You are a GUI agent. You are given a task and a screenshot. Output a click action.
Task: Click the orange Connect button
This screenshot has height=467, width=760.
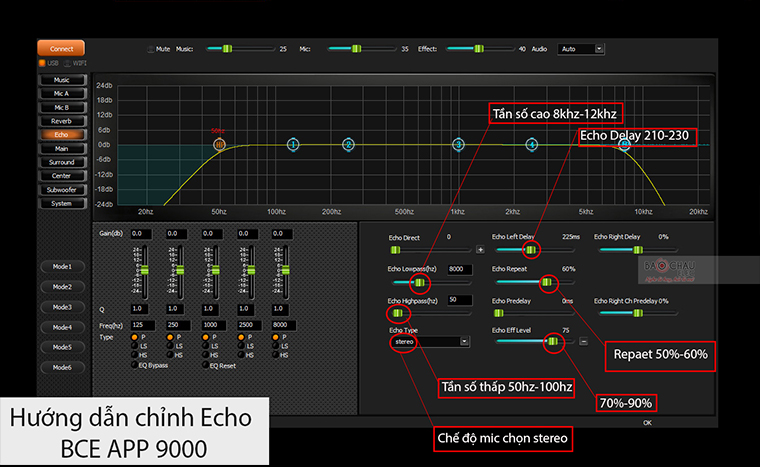pos(61,48)
